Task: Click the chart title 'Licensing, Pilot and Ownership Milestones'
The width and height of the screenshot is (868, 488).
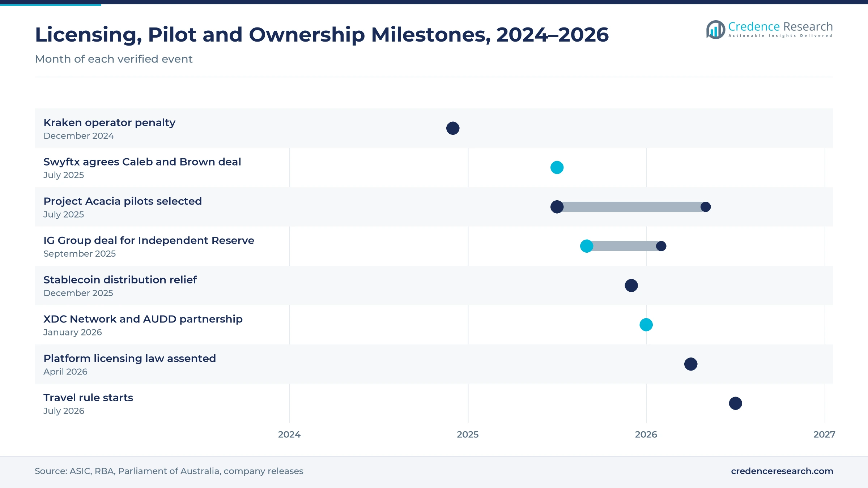Action: coord(322,35)
